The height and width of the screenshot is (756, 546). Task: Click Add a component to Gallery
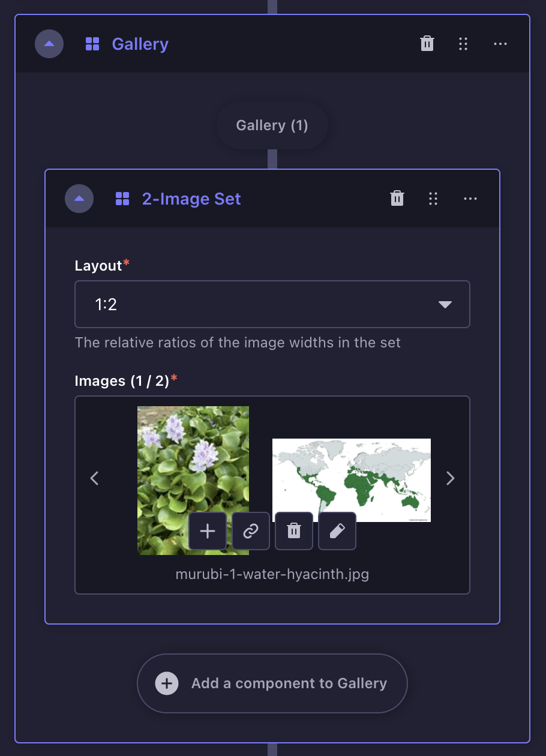point(272,683)
